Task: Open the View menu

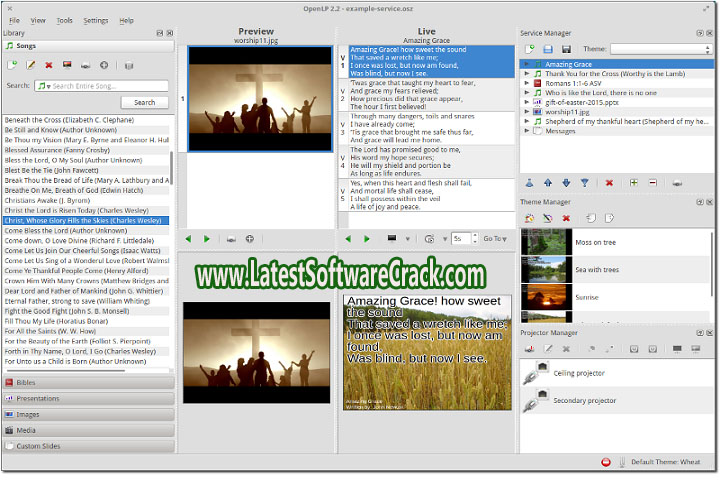Action: tap(38, 20)
